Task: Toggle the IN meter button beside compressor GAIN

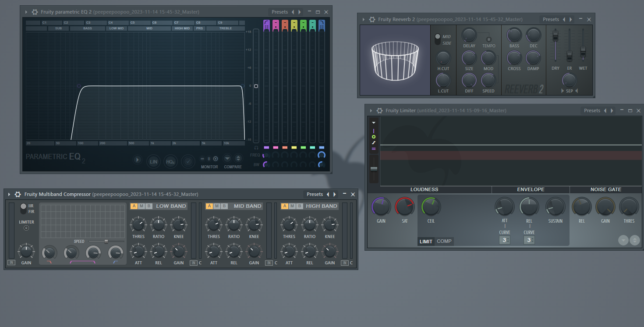Action: [x=11, y=263]
